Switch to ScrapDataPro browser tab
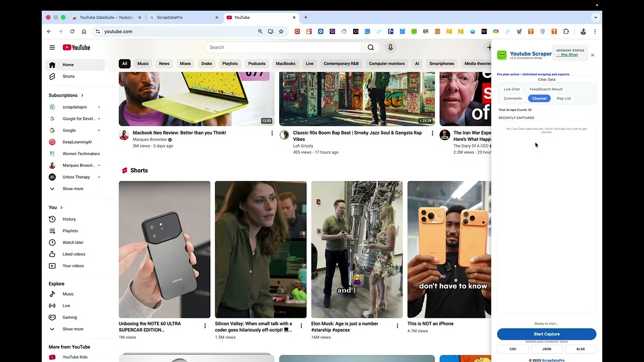 183,17
